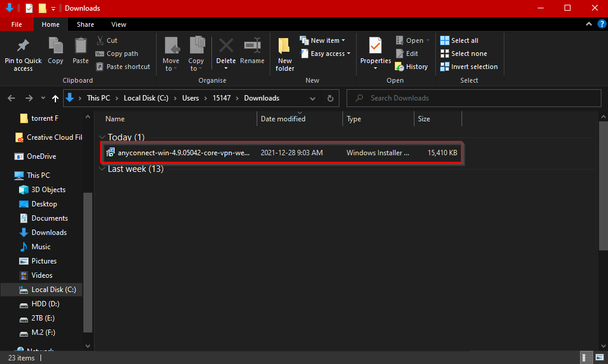This screenshot has width=608, height=364.
Task: Click This PC in address bar
Action: tap(98, 98)
